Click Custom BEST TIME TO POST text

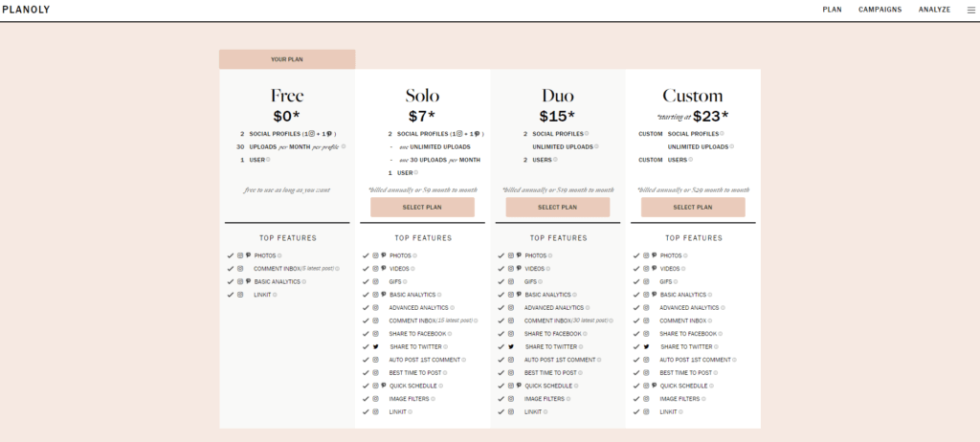(x=685, y=372)
